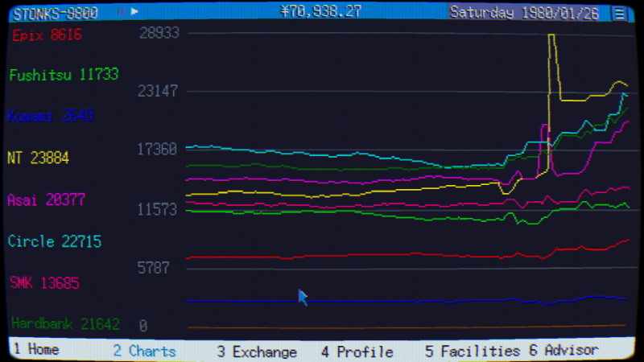Select Fushitsu stock entry

tap(64, 75)
